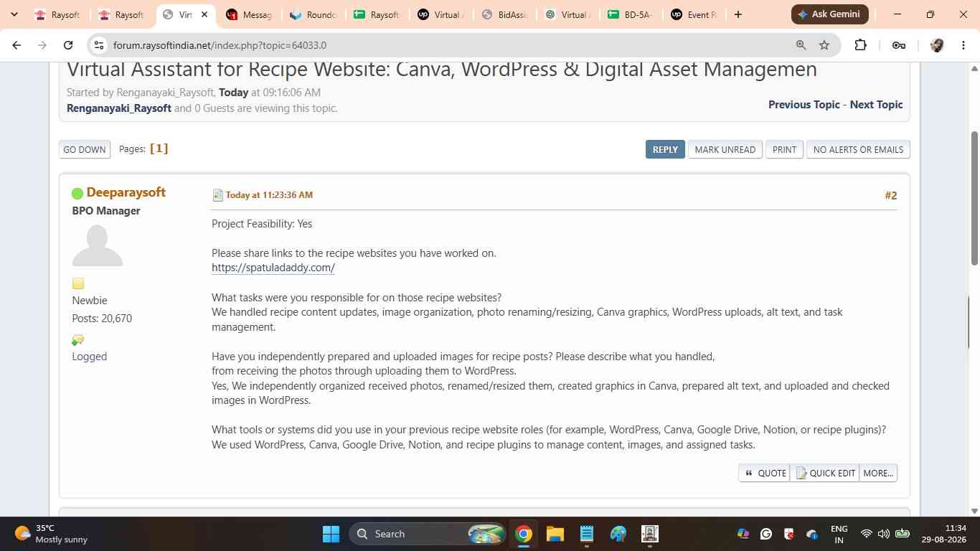
Task: Click the NO ALERTS OR EMAILS button
Action: (858, 149)
